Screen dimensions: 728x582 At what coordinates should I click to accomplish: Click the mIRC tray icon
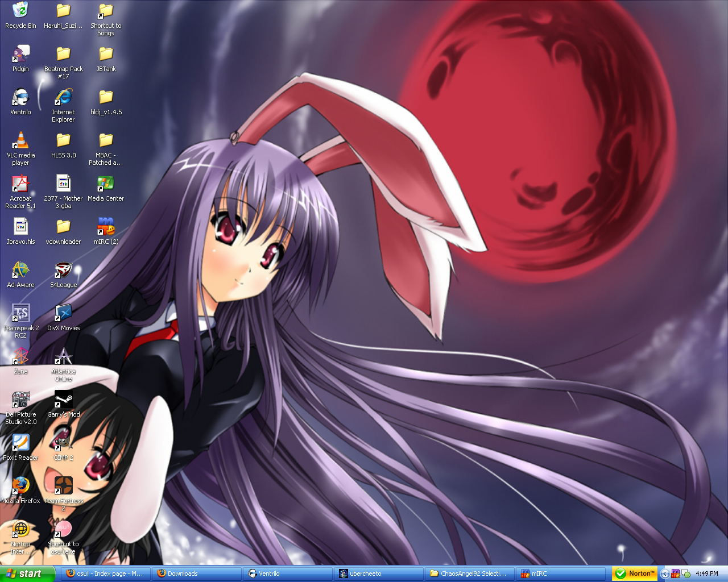point(675,574)
